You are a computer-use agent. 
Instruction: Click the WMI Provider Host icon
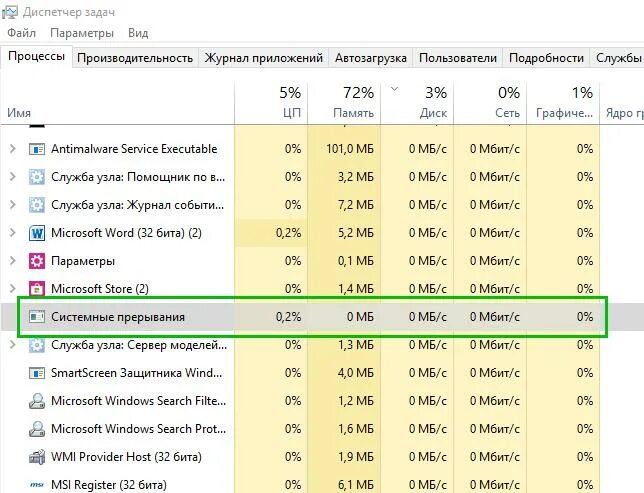(x=37, y=456)
